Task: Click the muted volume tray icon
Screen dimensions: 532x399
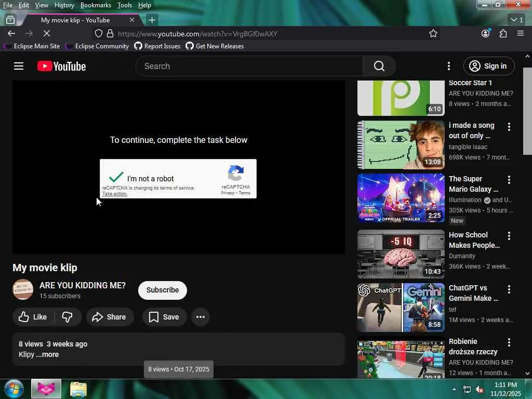Action: click(x=480, y=390)
